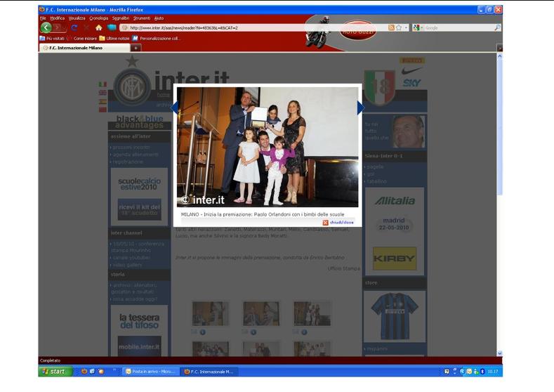Image resolution: width=554 pixels, height=392 pixels.
Task: Expand the address bar history dropdown arrow
Action: click(406, 27)
